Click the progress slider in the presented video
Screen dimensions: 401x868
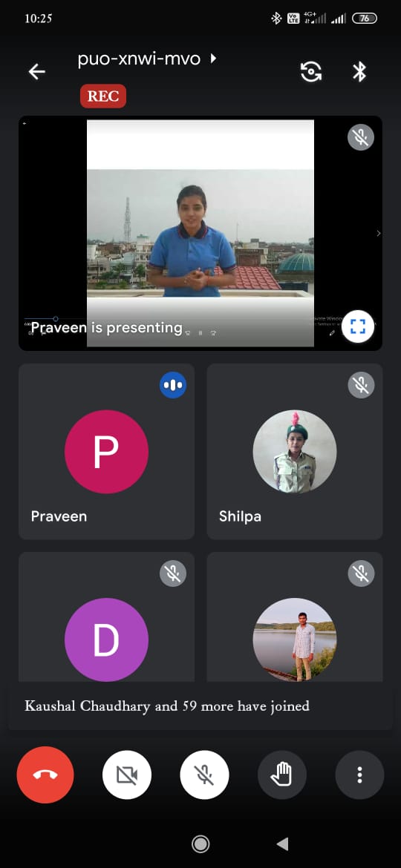[56, 319]
